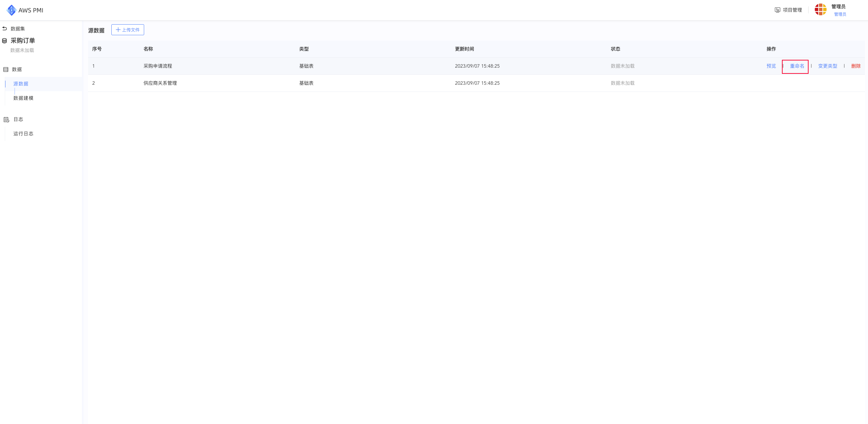Click the AWS PMI logo icon
The height and width of the screenshot is (424, 868).
coord(11,10)
